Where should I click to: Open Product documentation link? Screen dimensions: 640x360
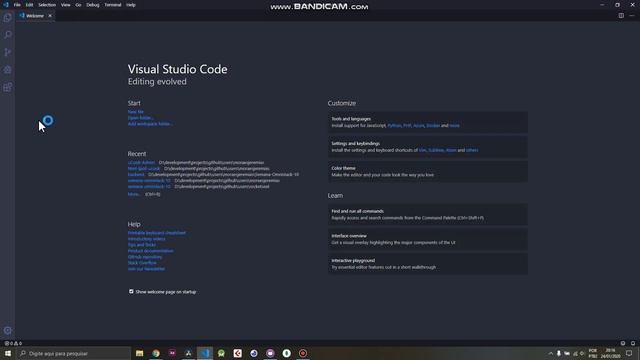click(x=151, y=251)
